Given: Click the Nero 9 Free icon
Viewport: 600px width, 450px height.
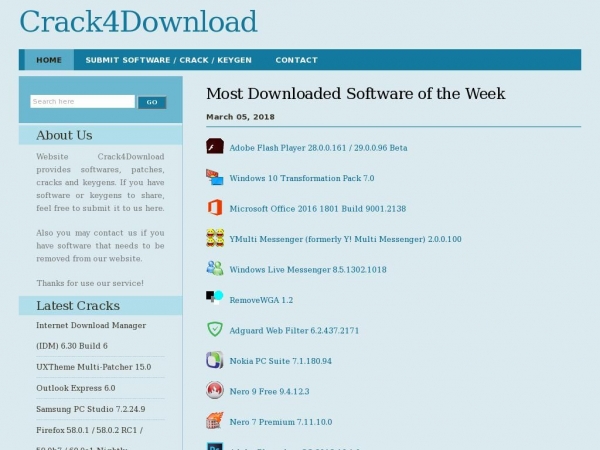Looking at the screenshot, I should pos(215,391).
